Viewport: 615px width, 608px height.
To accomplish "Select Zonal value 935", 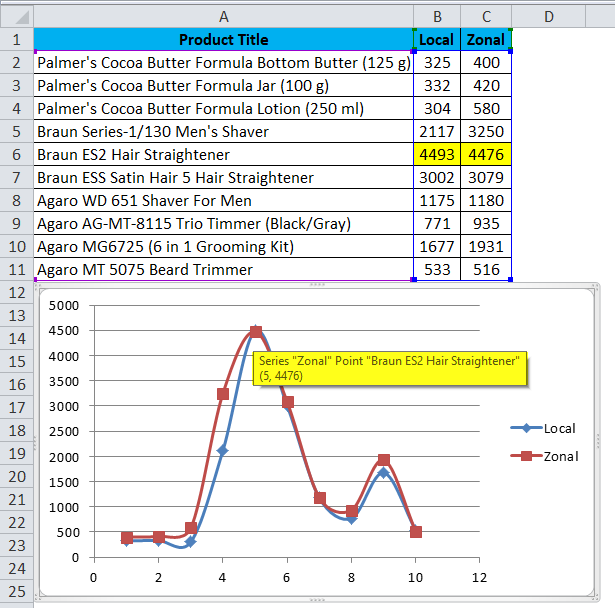I will 486,224.
